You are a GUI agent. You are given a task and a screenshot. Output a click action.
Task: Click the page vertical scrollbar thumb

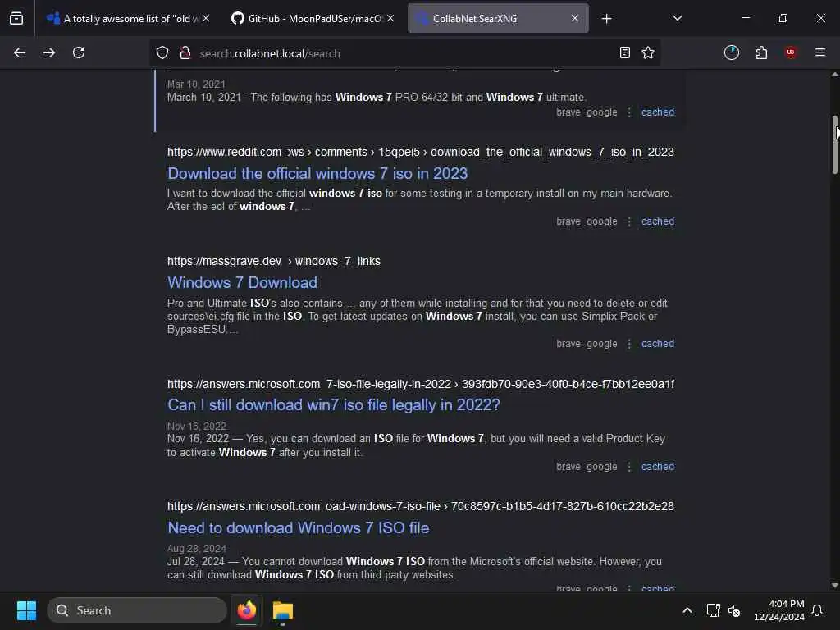834,144
